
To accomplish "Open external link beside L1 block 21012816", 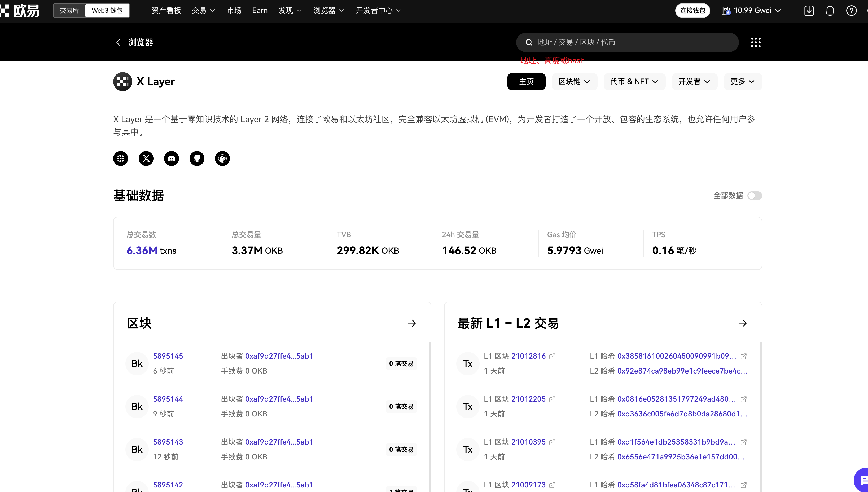I will click(552, 356).
